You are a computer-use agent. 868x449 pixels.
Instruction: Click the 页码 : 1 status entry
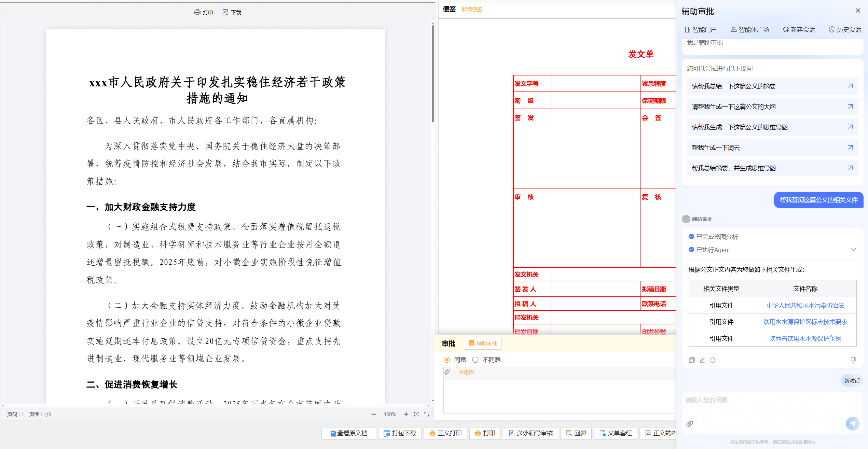click(15, 414)
